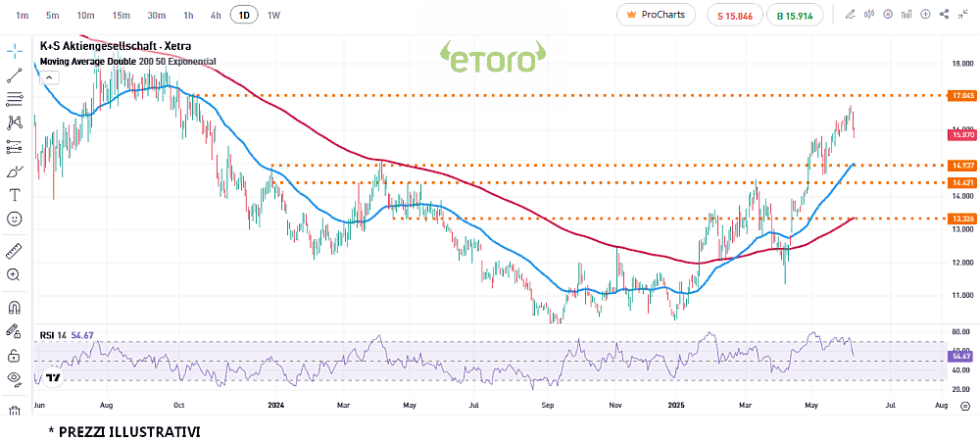Open the chart settings gear icon
This screenshot has height=441, width=980.
(x=888, y=15)
